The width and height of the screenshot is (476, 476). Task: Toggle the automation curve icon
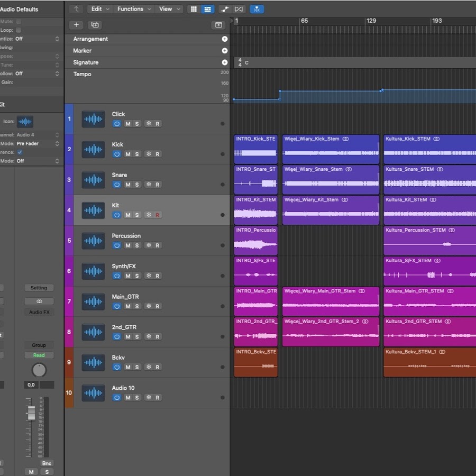point(225,9)
